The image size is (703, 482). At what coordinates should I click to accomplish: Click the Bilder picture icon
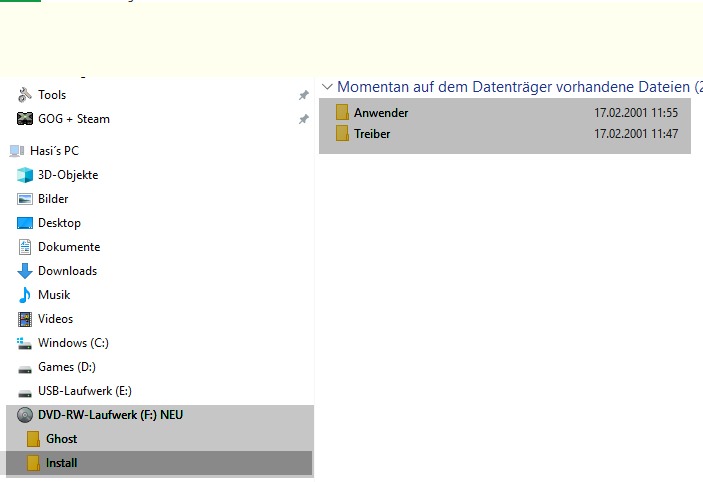[25, 199]
